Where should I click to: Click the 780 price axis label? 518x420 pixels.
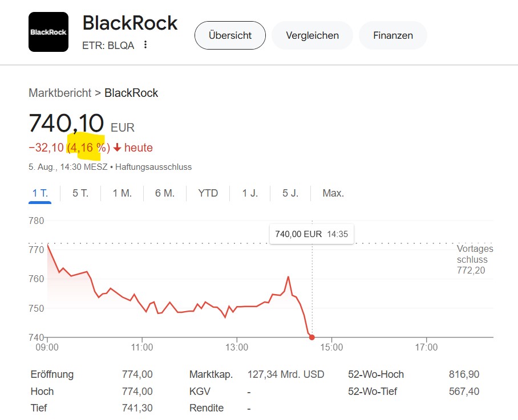tap(37, 221)
